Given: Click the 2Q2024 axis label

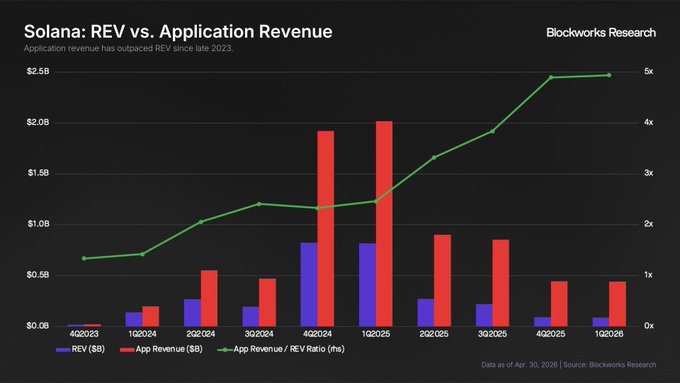Looking at the screenshot, I should (201, 334).
